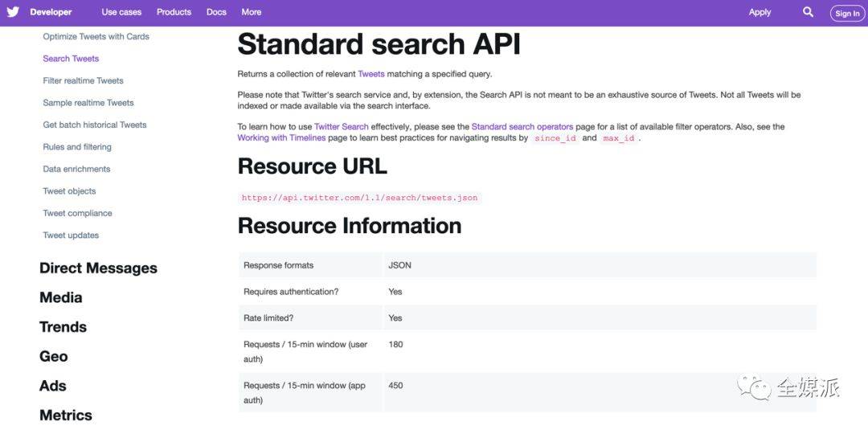
Task: Open the Docs menu
Action: pyautogui.click(x=216, y=12)
